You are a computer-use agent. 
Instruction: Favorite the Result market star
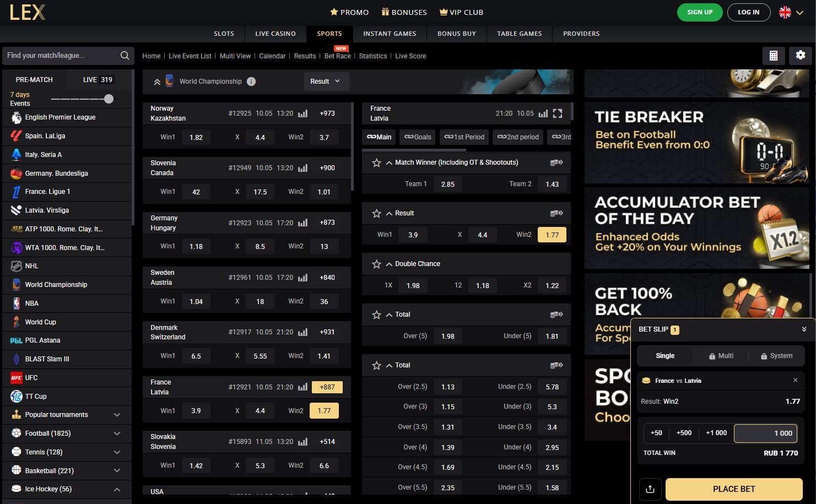click(x=376, y=213)
